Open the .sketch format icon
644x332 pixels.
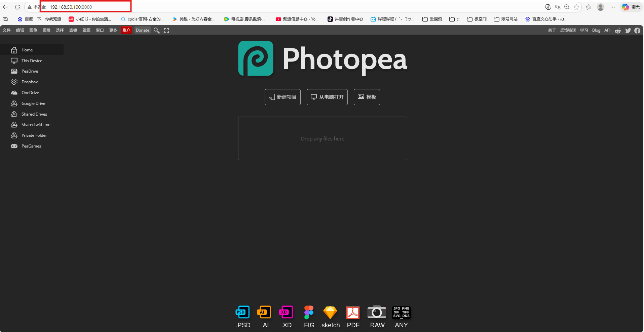click(x=330, y=313)
